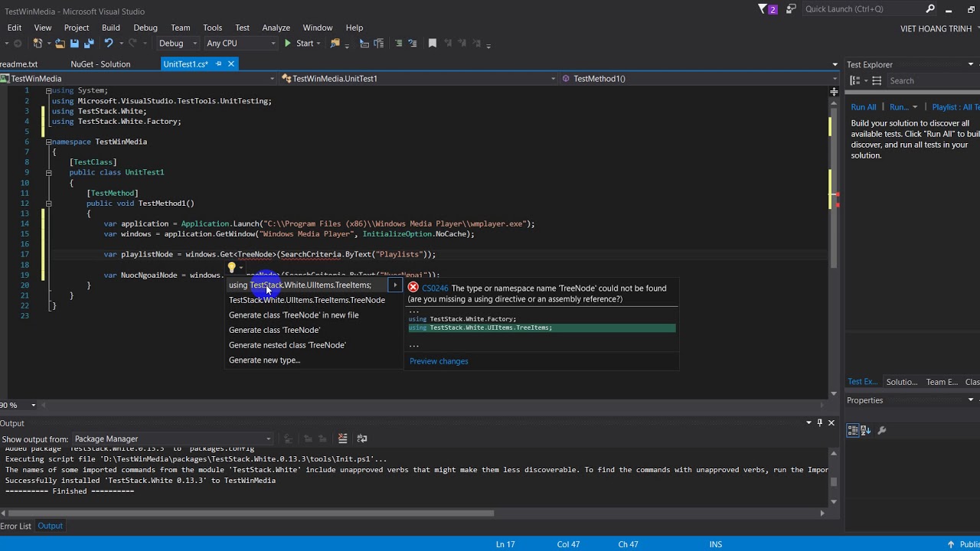980x551 pixels.
Task: Collapse the TestMethod1 method code block
Action: (x=48, y=204)
